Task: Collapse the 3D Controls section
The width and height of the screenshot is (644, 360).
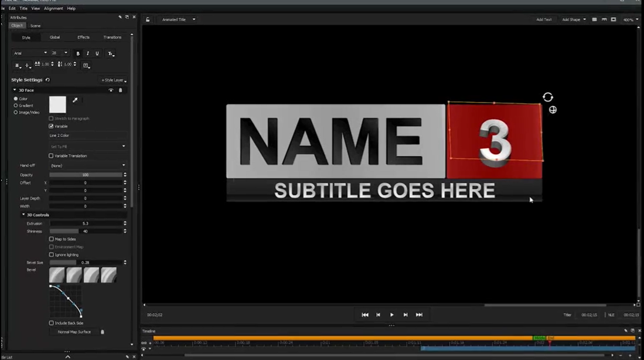Action: (24, 215)
